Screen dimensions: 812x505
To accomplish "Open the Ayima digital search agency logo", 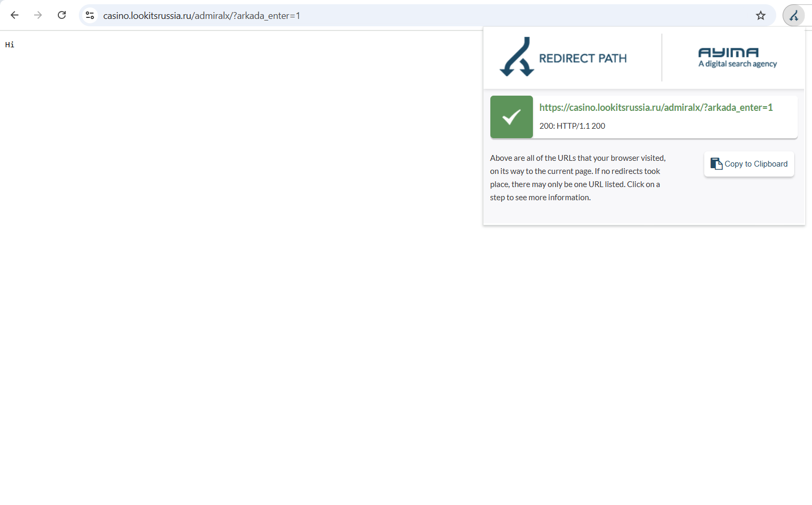I will 737,58.
